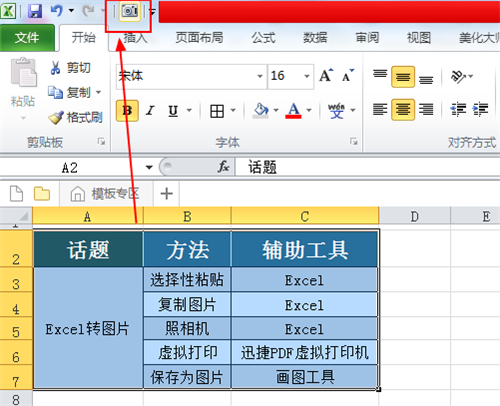Save the workbook with the floppy disk icon
Screen dimensions: 500x406
[35, 11]
